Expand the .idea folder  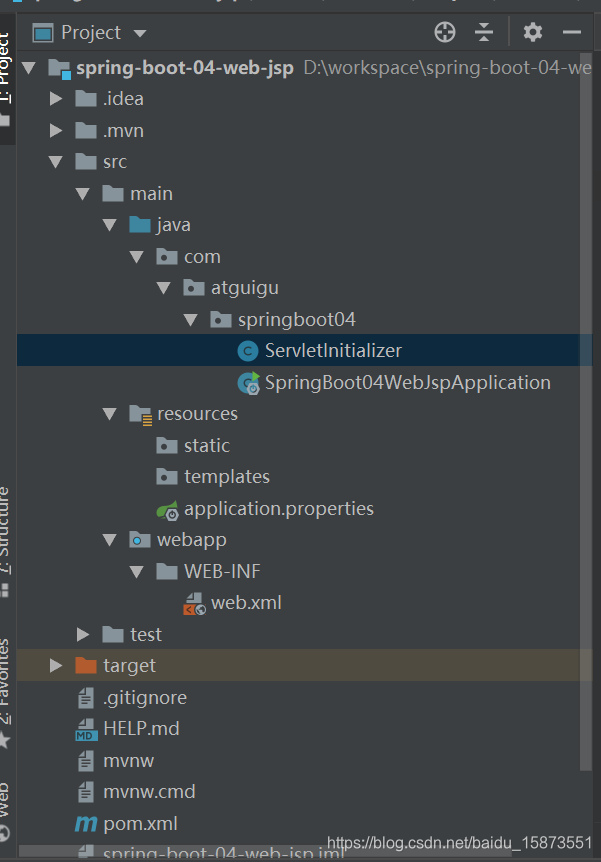[x=56, y=98]
